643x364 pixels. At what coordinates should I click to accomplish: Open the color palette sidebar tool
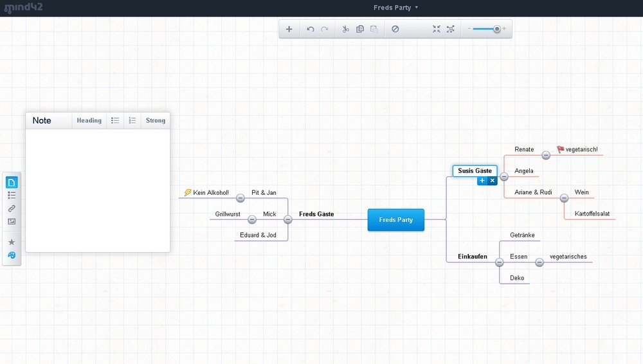[x=12, y=255]
